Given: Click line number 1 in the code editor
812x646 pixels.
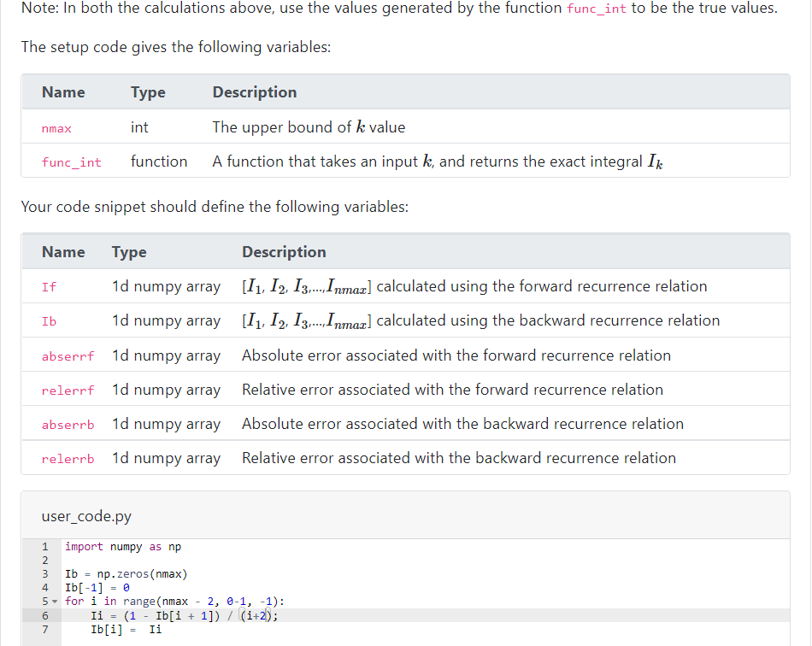Looking at the screenshot, I should [44, 546].
